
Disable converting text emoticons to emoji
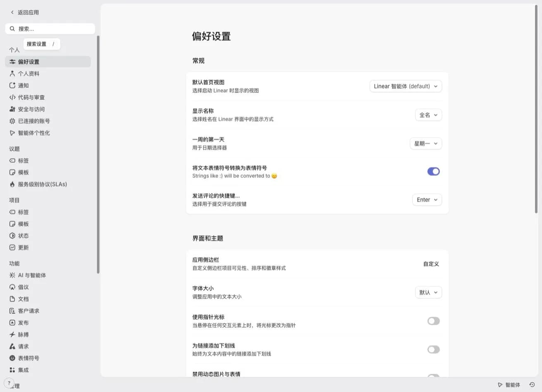click(x=433, y=171)
